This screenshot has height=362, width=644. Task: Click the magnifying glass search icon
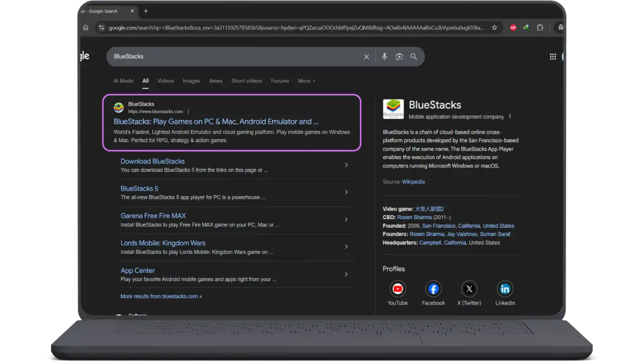click(414, 57)
